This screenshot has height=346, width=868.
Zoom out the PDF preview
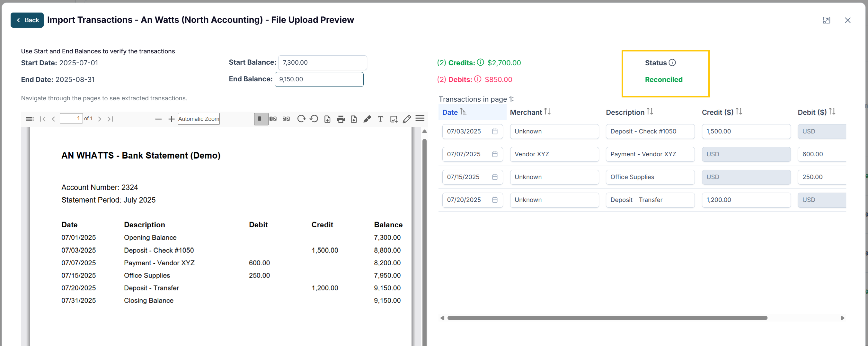tap(158, 119)
